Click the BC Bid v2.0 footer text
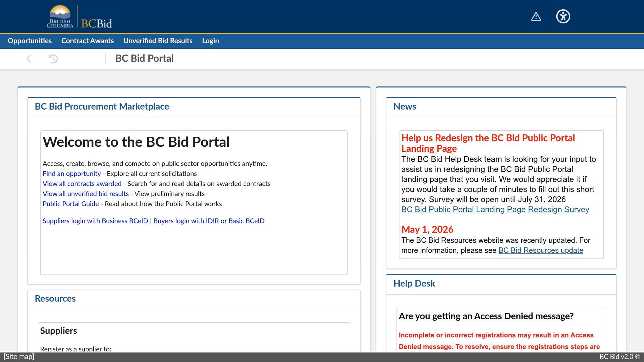This screenshot has width=644, height=362. (x=620, y=357)
